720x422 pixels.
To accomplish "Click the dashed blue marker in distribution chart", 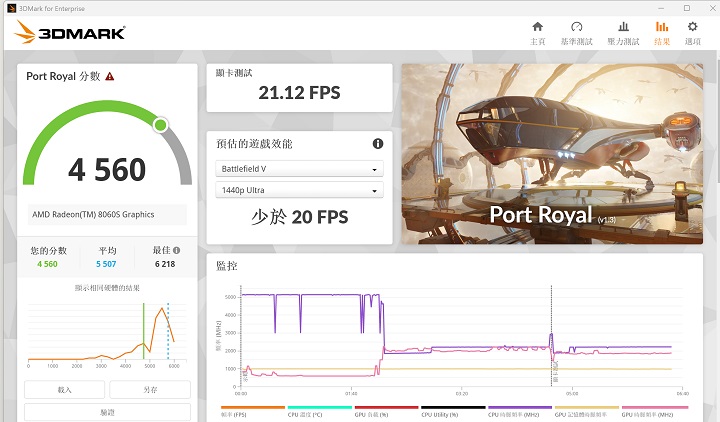I will click(x=168, y=331).
